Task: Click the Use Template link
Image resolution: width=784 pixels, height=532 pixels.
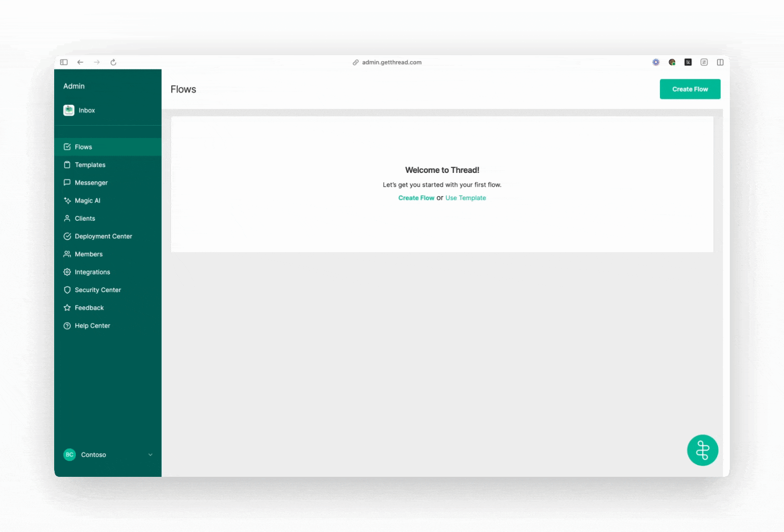Action: (465, 198)
